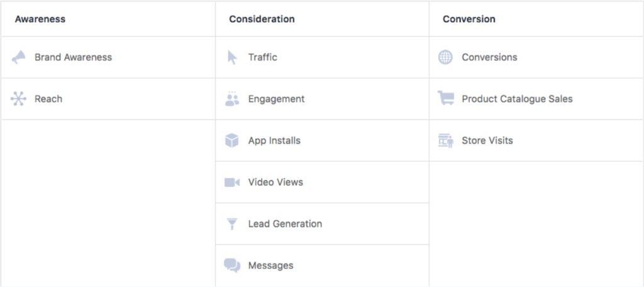Click the App Installs box icon

tap(232, 140)
